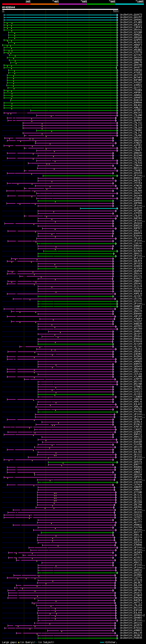
Task: Select the UniRef100_Q84YH8 label
Action: 131,65
